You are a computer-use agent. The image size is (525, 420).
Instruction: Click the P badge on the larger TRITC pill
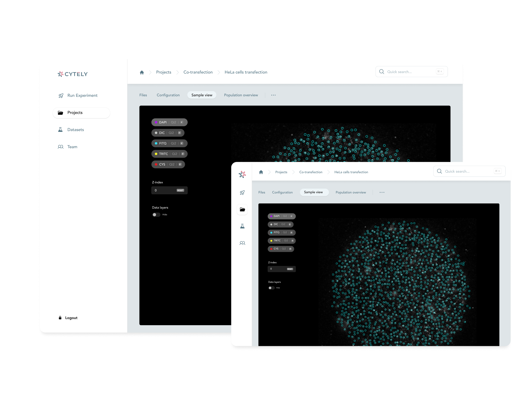[x=183, y=154]
